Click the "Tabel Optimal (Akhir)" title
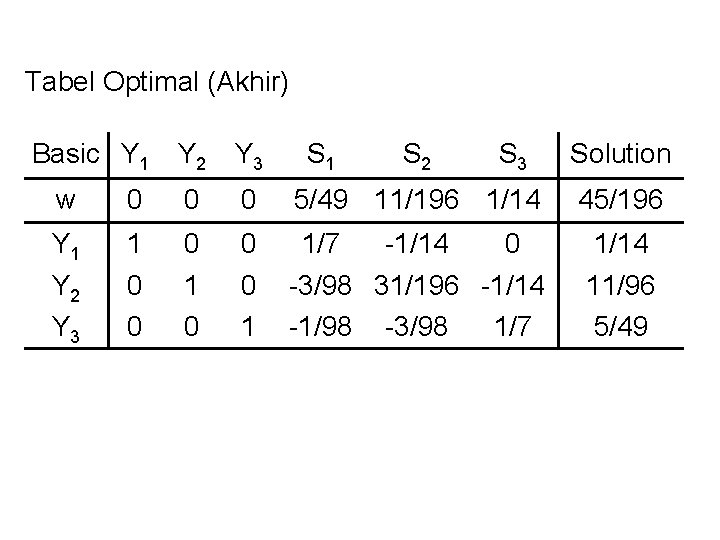Screen dimensions: 720x540 click(157, 82)
